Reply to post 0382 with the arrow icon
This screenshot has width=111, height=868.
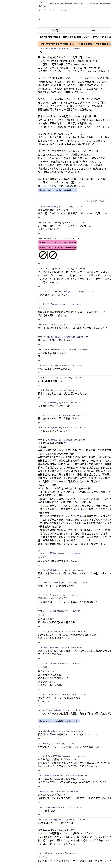click(39, 233)
